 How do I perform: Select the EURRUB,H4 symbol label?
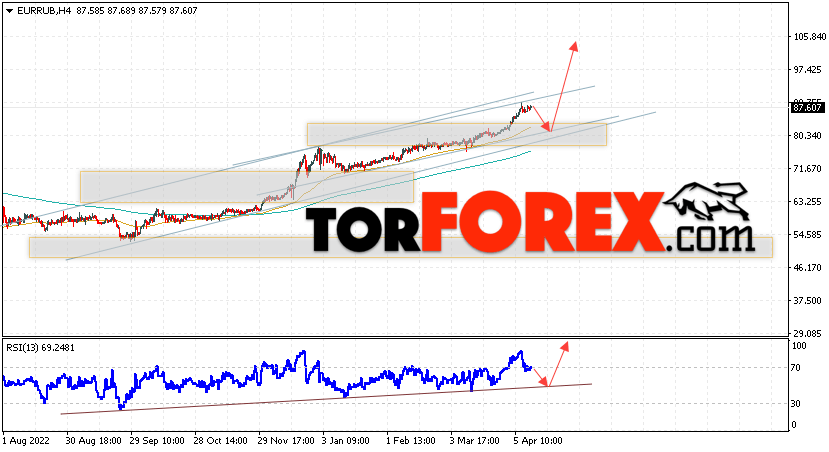coord(44,11)
